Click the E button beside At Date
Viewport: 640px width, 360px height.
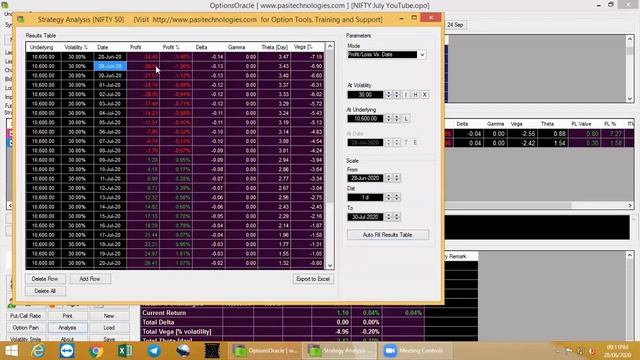point(415,142)
